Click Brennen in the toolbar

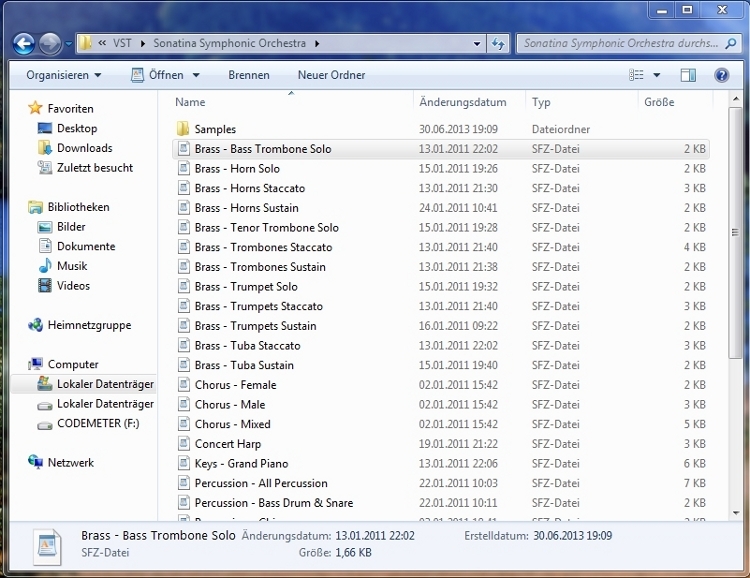(249, 75)
